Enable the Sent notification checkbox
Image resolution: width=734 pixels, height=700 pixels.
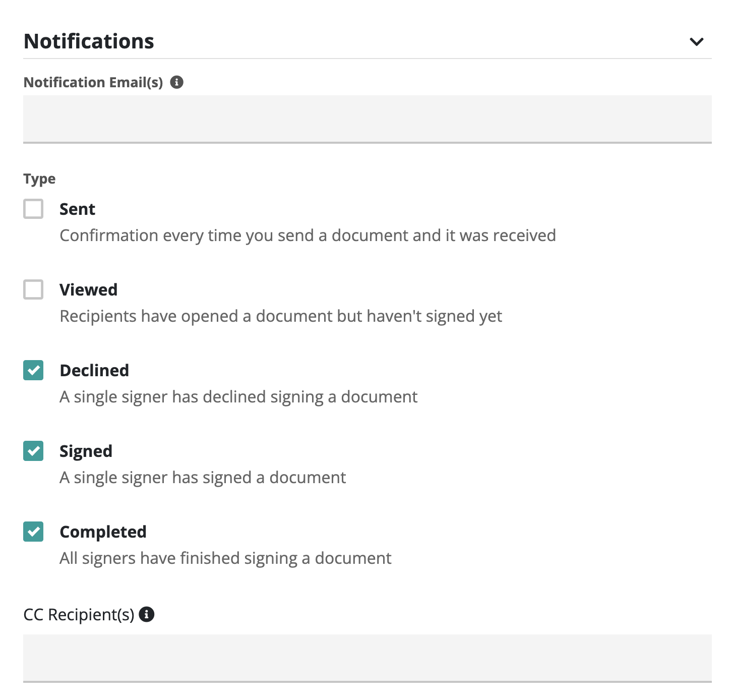pyautogui.click(x=33, y=209)
